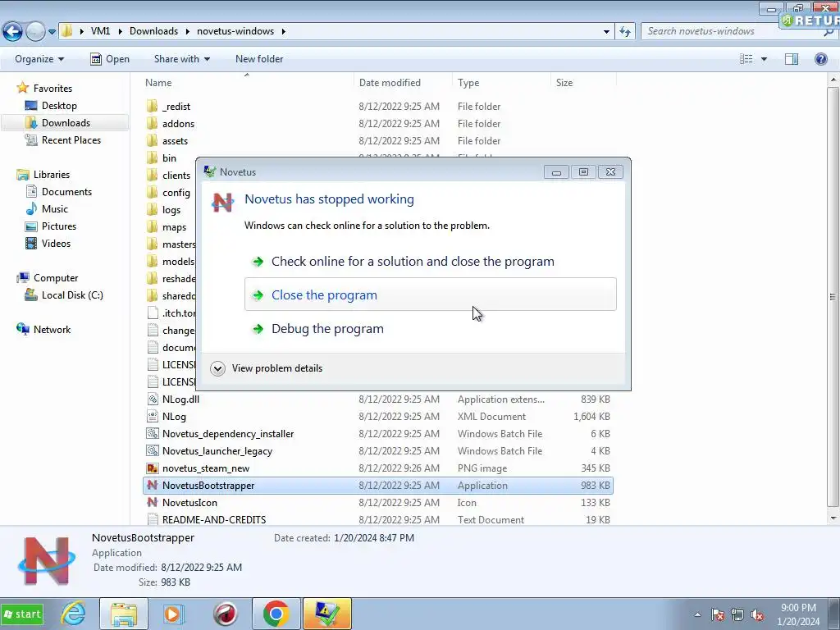Select the logs folder

(170, 209)
